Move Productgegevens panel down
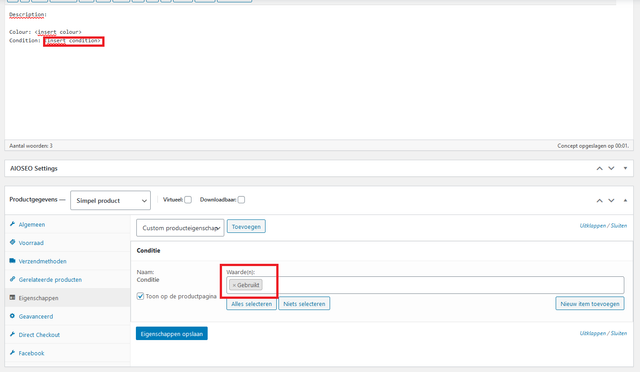 611,200
